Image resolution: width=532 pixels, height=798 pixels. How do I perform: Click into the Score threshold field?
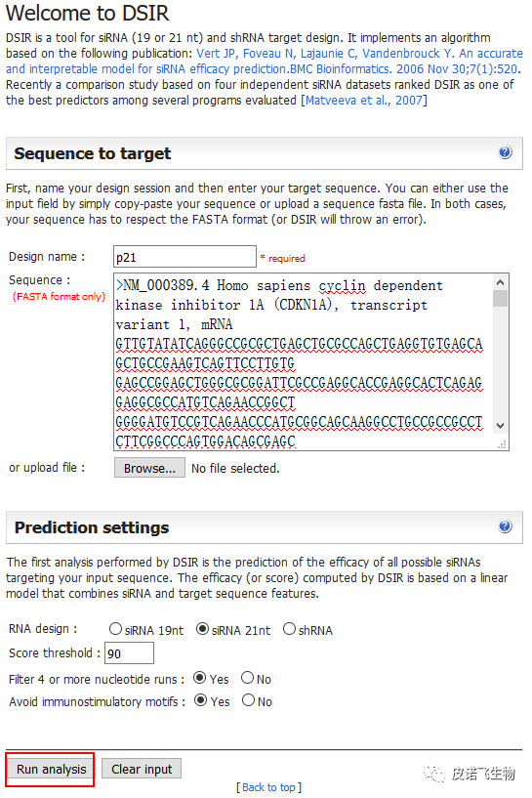(129, 653)
